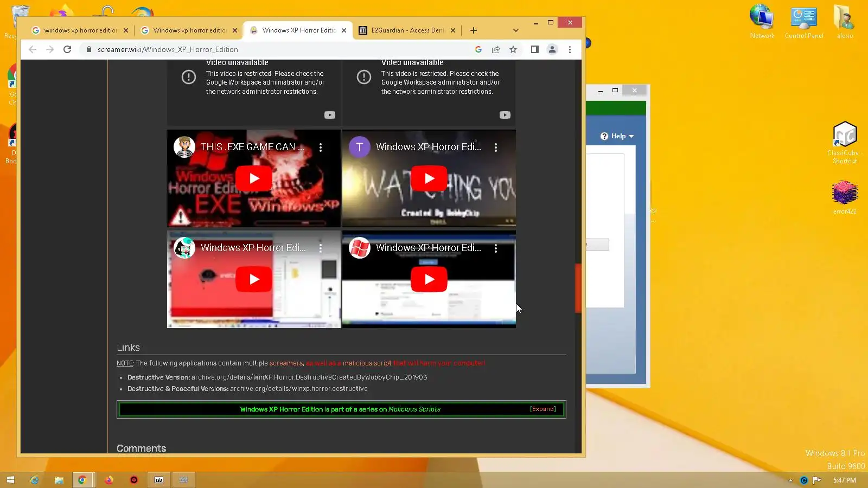This screenshot has height=488, width=868.
Task: Select the error422 desktop icon
Action: click(845, 198)
